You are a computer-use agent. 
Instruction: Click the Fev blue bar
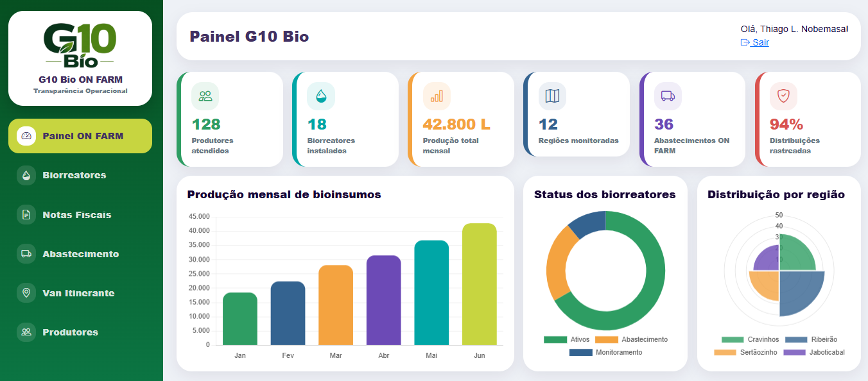(288, 313)
